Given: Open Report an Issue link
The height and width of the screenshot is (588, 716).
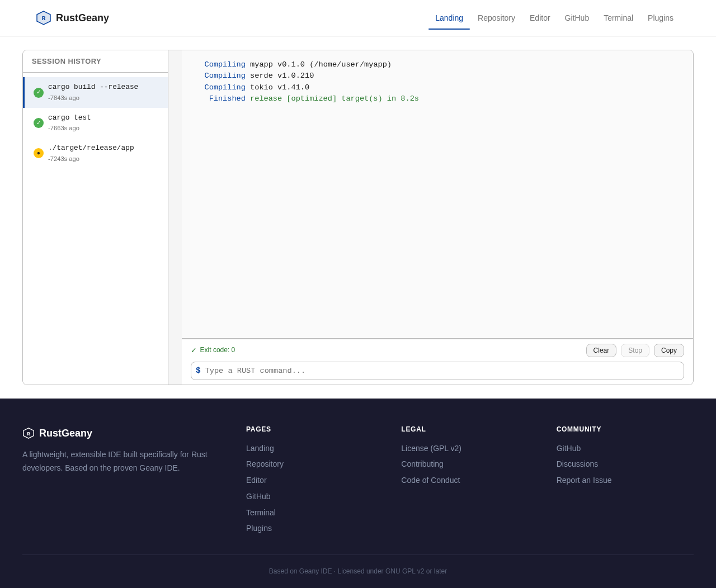Looking at the screenshot, I should 584,480.
